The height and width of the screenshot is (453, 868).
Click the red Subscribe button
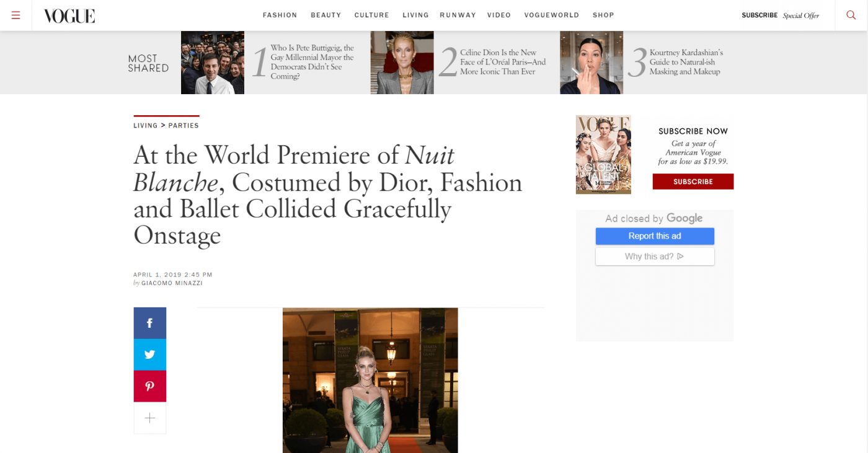tap(693, 182)
